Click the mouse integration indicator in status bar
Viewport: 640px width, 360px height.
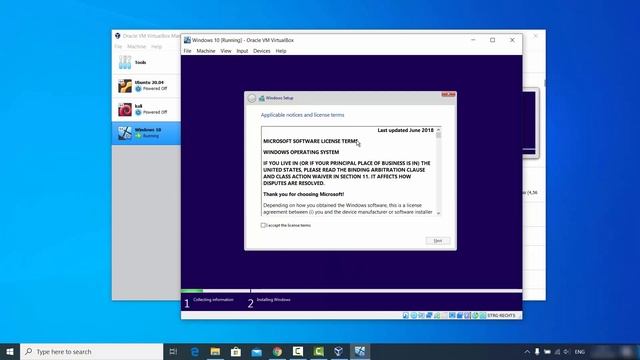(x=476, y=316)
